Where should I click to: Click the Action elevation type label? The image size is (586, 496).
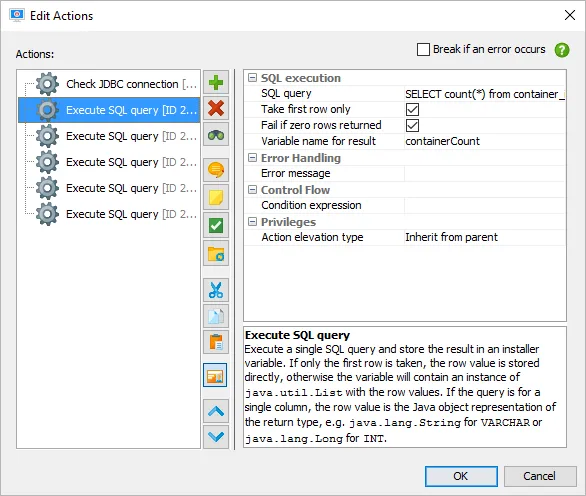click(x=312, y=237)
